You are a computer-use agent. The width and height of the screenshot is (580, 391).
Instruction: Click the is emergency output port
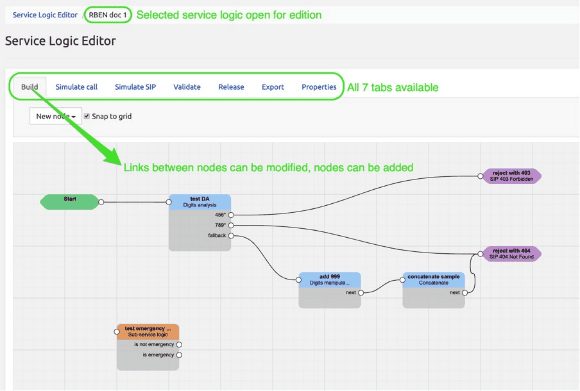[179, 355]
